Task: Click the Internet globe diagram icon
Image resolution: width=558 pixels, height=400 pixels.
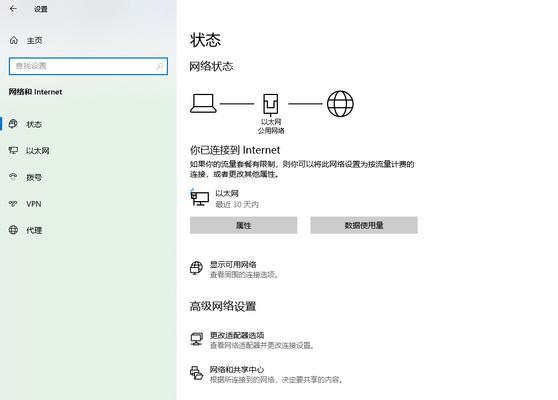Action: pos(340,104)
